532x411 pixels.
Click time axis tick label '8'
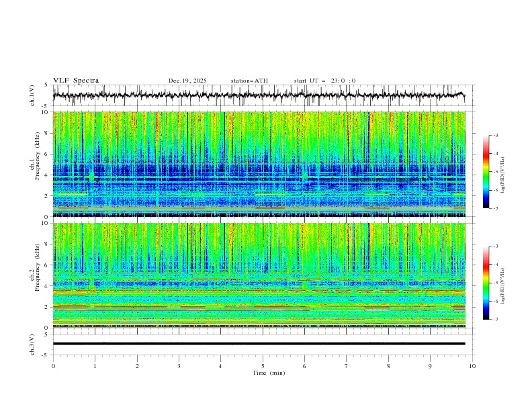(388, 366)
